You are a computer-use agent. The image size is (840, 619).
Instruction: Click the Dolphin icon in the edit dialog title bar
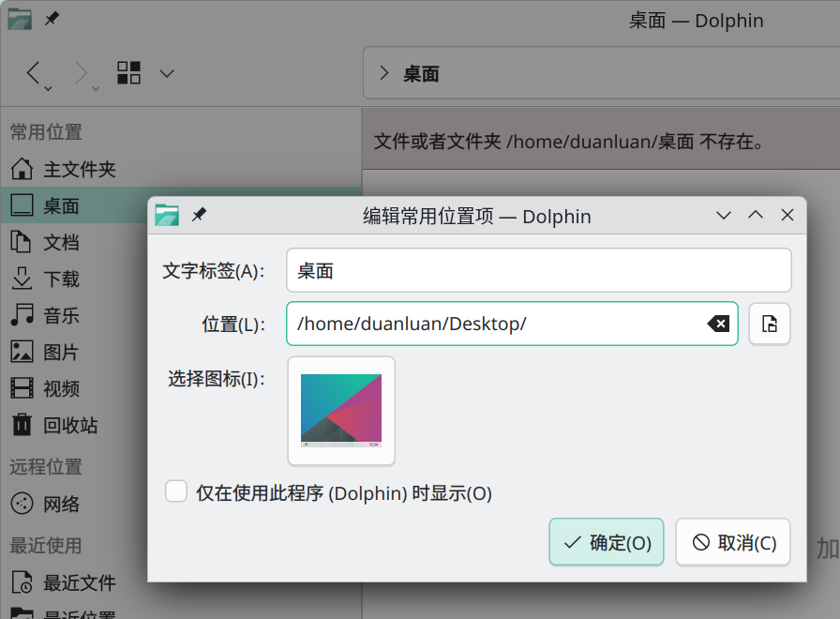[167, 215]
